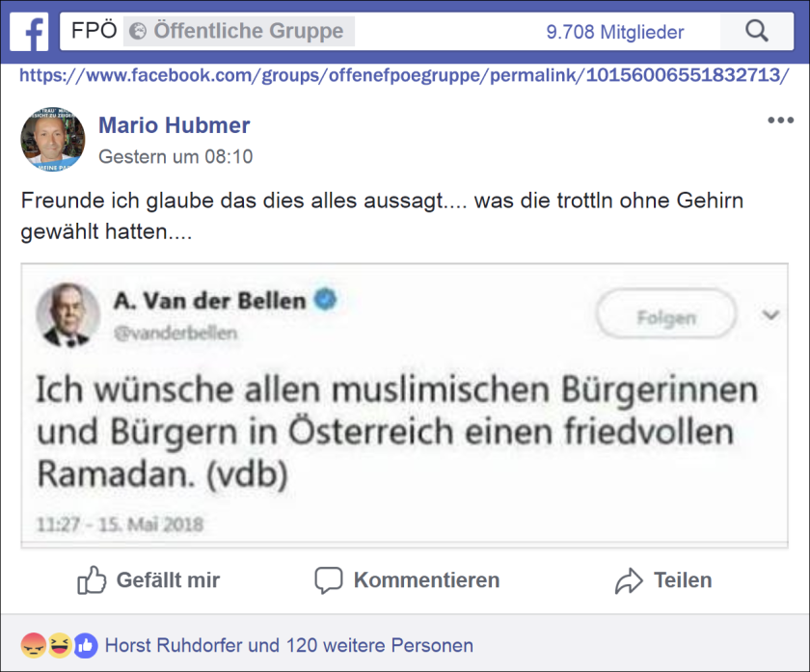The width and height of the screenshot is (810, 672).
Task: Click the angry reaction emoji
Action: [x=34, y=646]
